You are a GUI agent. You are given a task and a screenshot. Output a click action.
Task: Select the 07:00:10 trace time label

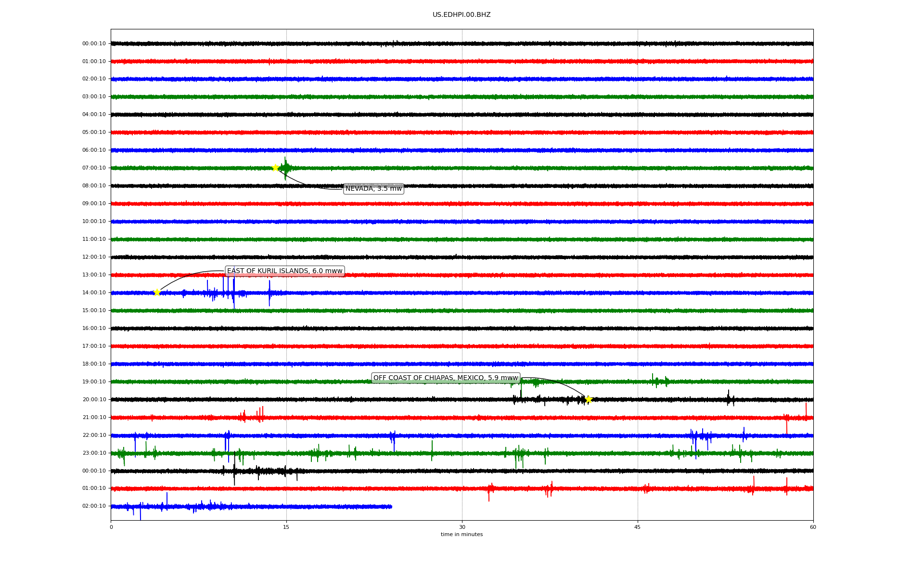(94, 168)
